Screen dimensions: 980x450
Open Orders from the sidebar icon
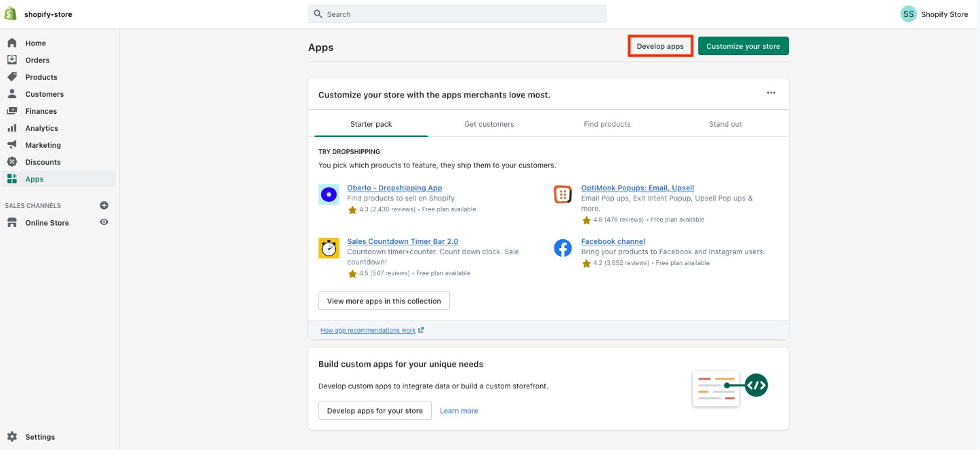(x=12, y=60)
